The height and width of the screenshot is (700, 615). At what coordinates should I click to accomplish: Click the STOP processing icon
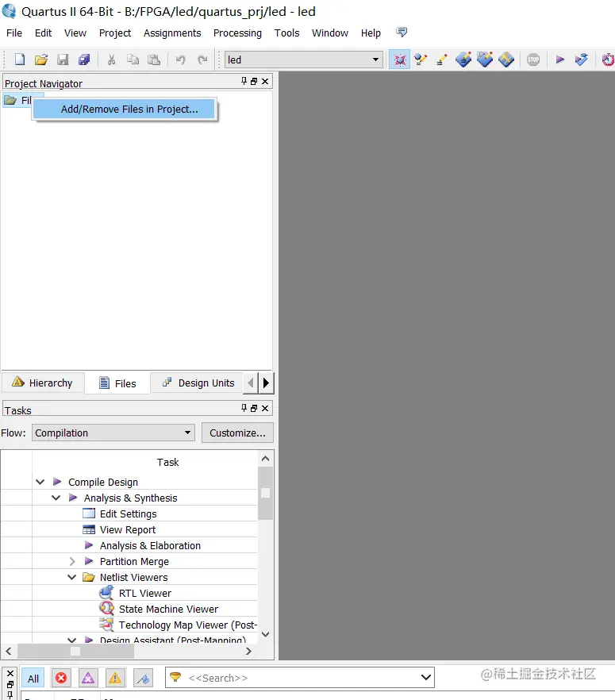click(533, 60)
